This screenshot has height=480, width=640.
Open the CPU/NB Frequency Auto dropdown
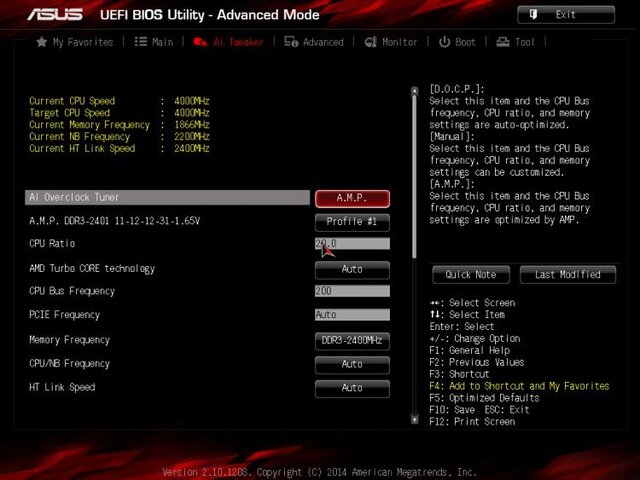pyautogui.click(x=352, y=364)
